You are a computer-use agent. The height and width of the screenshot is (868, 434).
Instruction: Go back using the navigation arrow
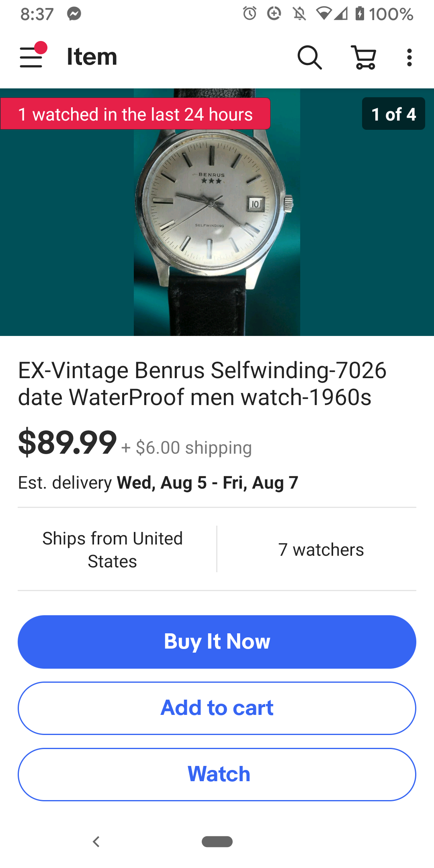(96, 841)
